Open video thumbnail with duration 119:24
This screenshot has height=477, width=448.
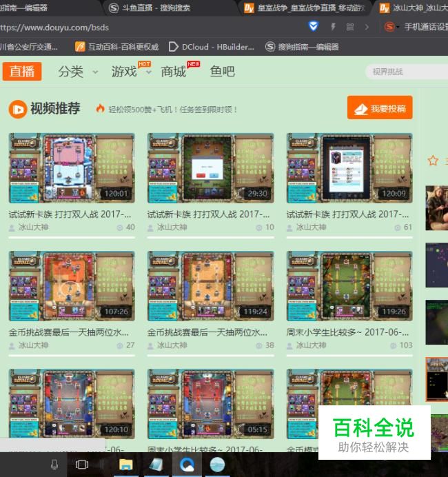(211, 286)
